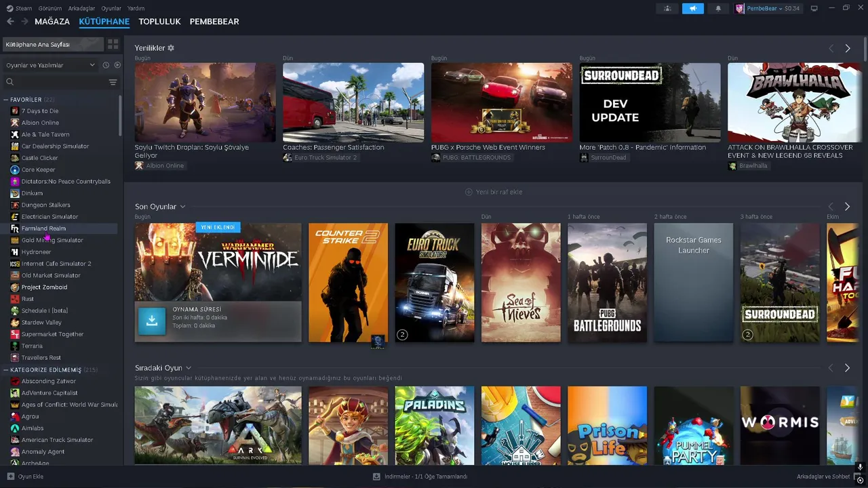Show next Sıradaki Oyun with right arrow
Viewport: 868px width, 488px height.
click(848, 368)
